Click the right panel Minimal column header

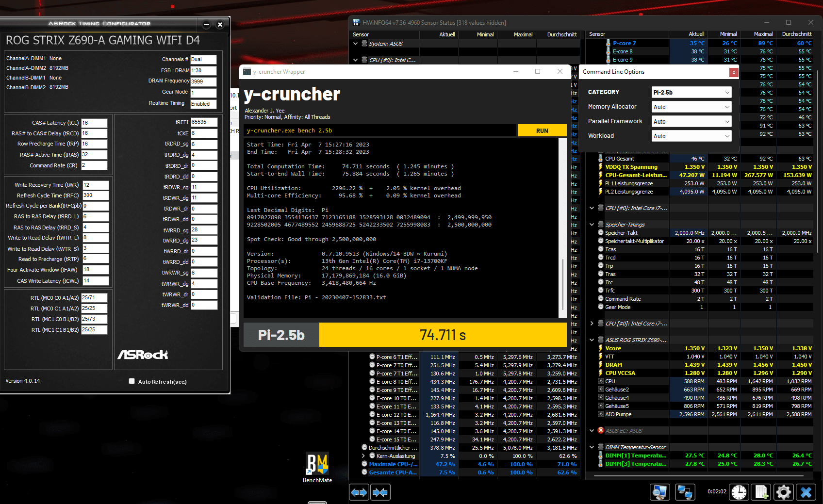[724, 34]
